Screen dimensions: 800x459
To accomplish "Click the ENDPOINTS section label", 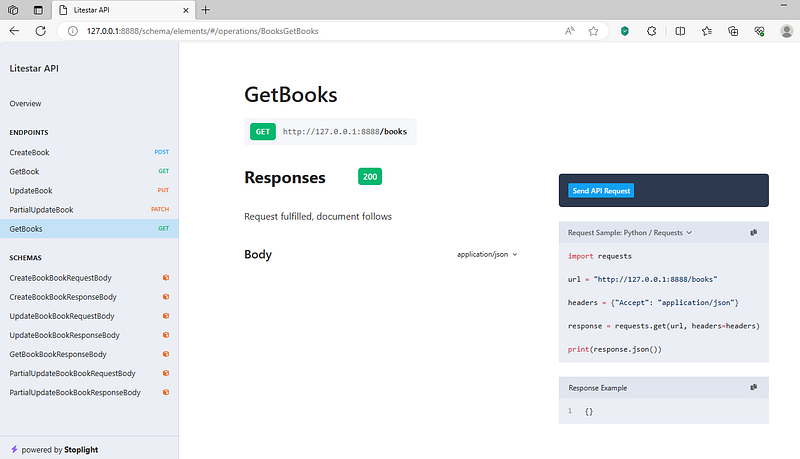I will point(29,133).
